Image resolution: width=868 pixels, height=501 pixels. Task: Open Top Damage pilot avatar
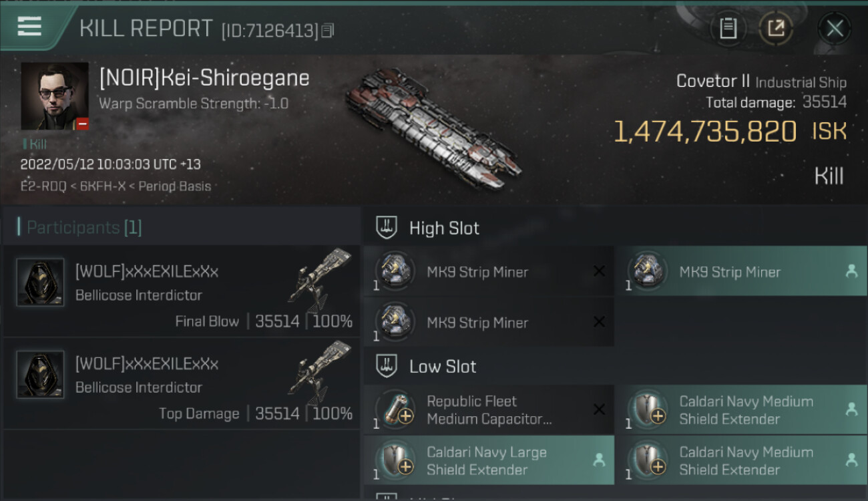40,375
